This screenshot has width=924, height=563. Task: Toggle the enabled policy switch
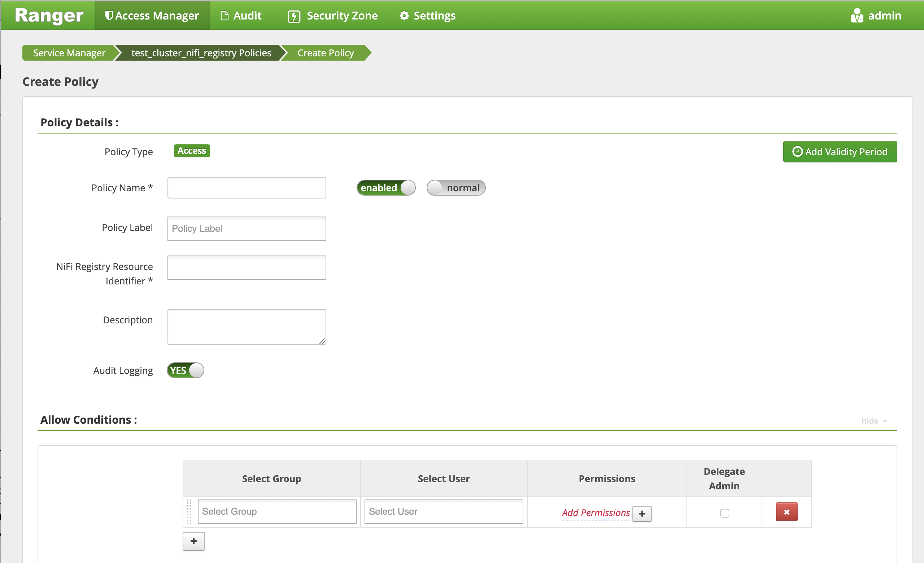[386, 187]
